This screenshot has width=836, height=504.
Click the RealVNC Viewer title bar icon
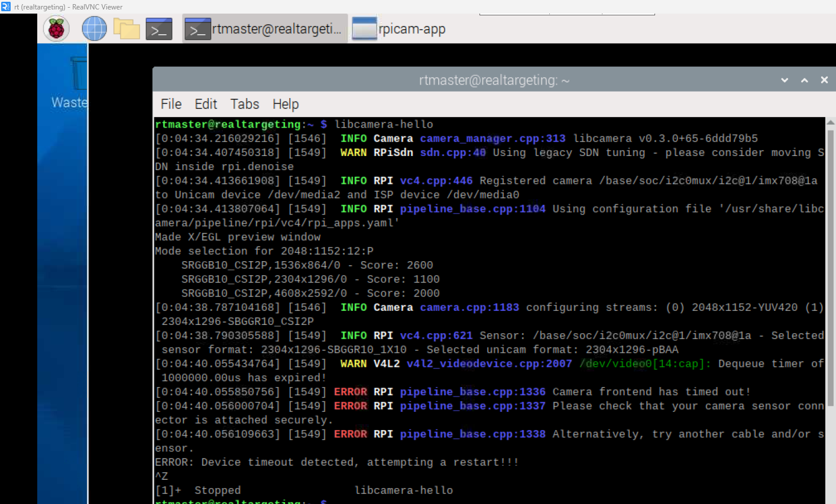(6, 6)
